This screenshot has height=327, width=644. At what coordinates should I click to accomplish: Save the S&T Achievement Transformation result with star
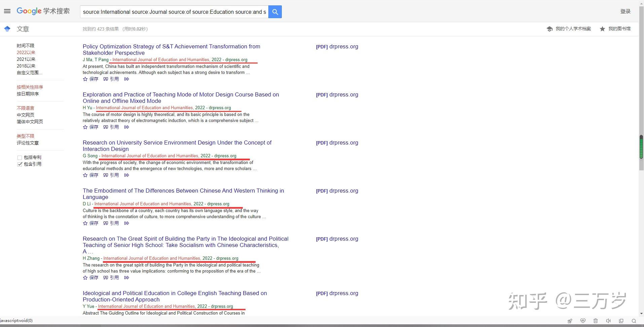(x=90, y=79)
